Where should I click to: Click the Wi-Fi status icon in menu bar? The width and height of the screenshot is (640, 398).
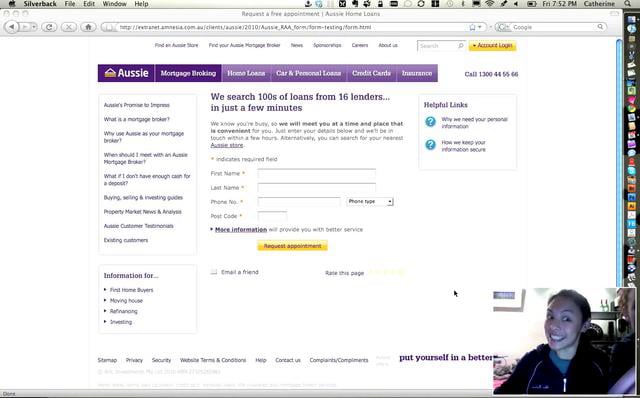[x=490, y=4]
